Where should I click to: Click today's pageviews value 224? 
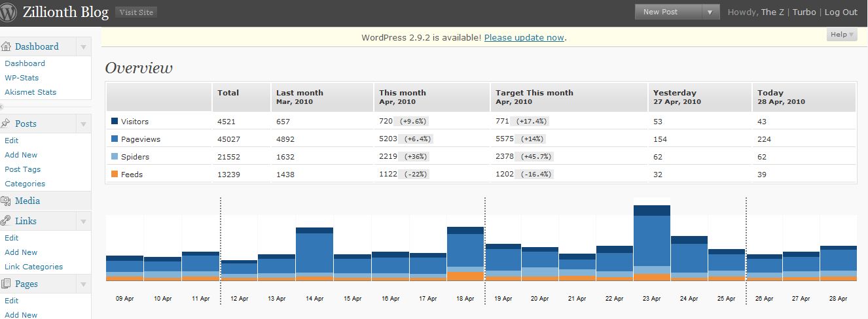click(765, 139)
